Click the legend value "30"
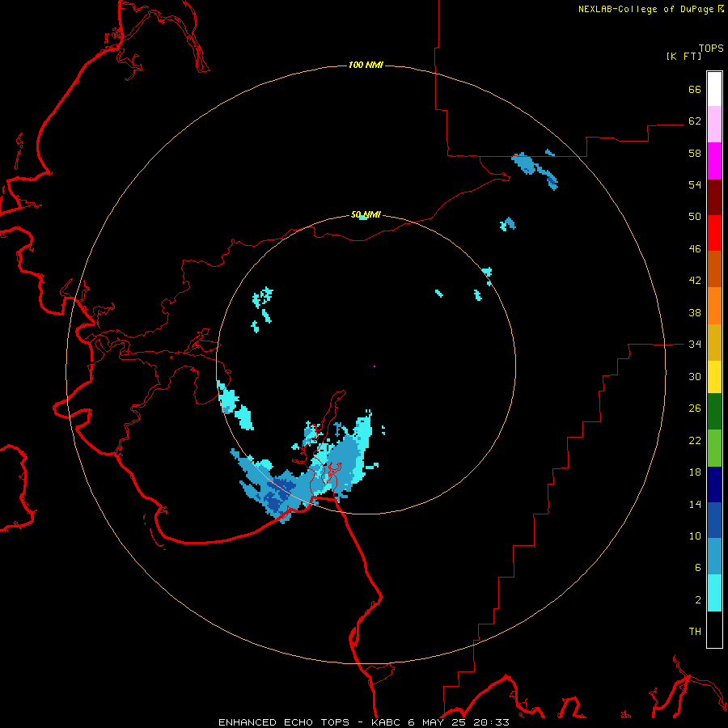The width and height of the screenshot is (728, 728). tap(695, 376)
